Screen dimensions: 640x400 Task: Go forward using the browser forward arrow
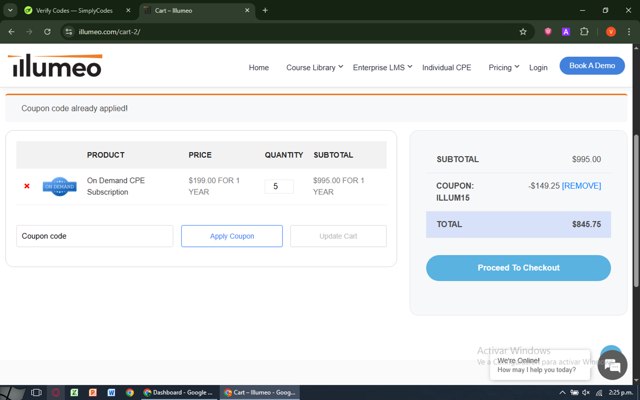pos(29,32)
